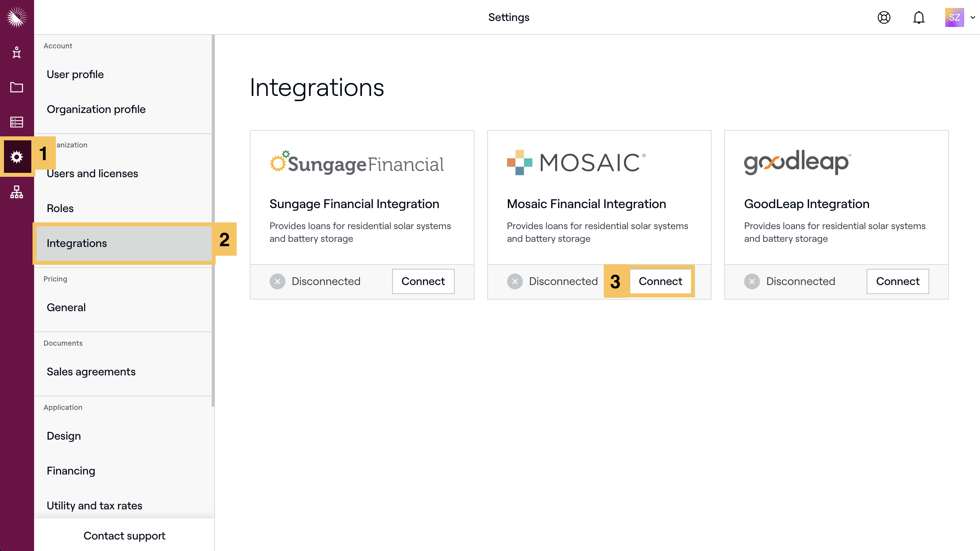Connect the GoodLeap integration
980x551 pixels.
click(x=898, y=281)
